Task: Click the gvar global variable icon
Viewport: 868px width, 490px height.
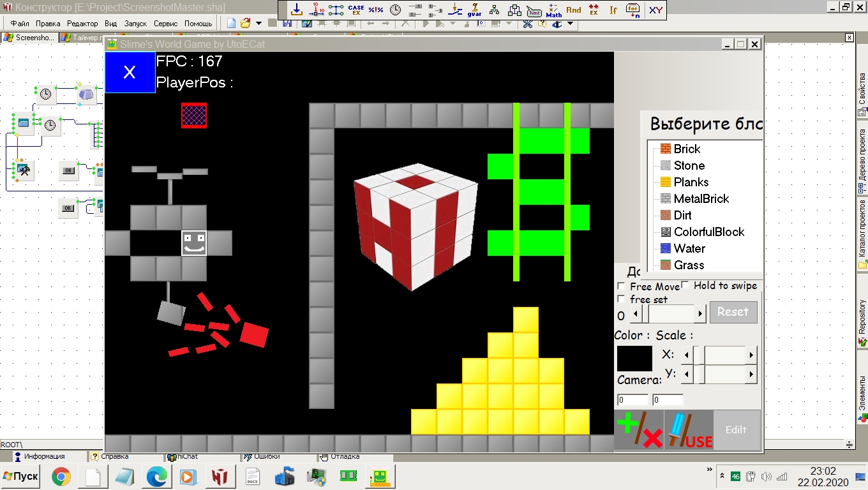Action: coord(475,10)
